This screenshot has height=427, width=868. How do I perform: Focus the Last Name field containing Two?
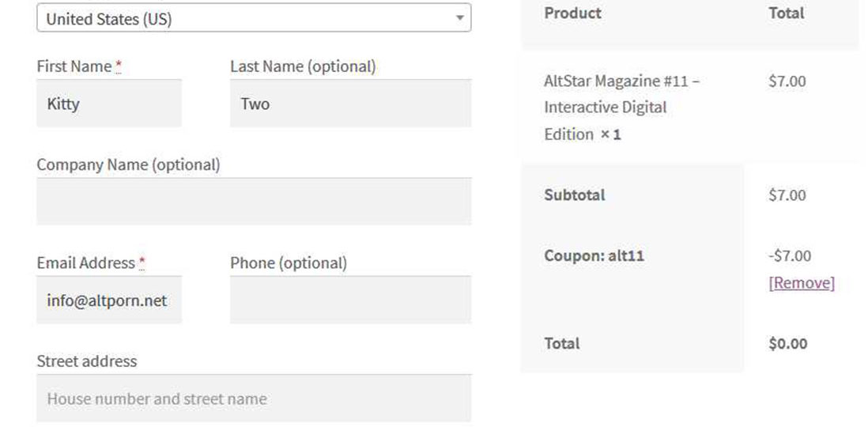(350, 104)
